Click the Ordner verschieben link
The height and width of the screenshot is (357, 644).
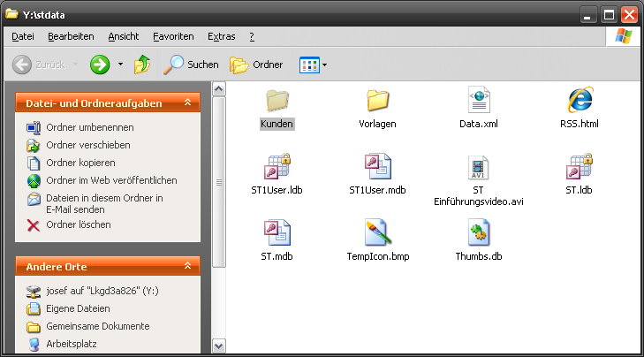(x=88, y=145)
